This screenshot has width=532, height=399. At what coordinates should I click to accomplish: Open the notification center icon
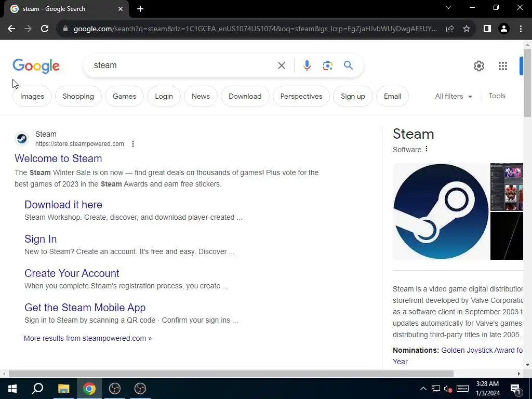click(x=515, y=389)
